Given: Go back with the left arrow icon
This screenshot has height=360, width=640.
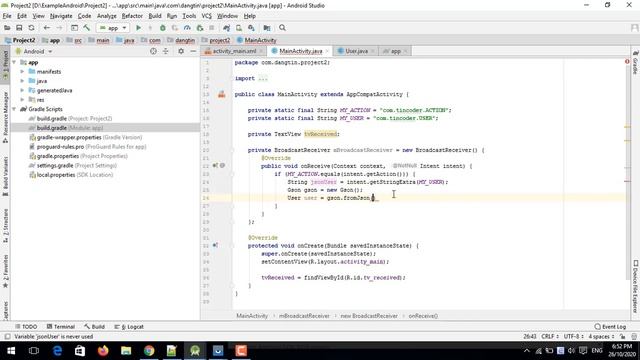Looking at the screenshot, I should click(x=47, y=28).
